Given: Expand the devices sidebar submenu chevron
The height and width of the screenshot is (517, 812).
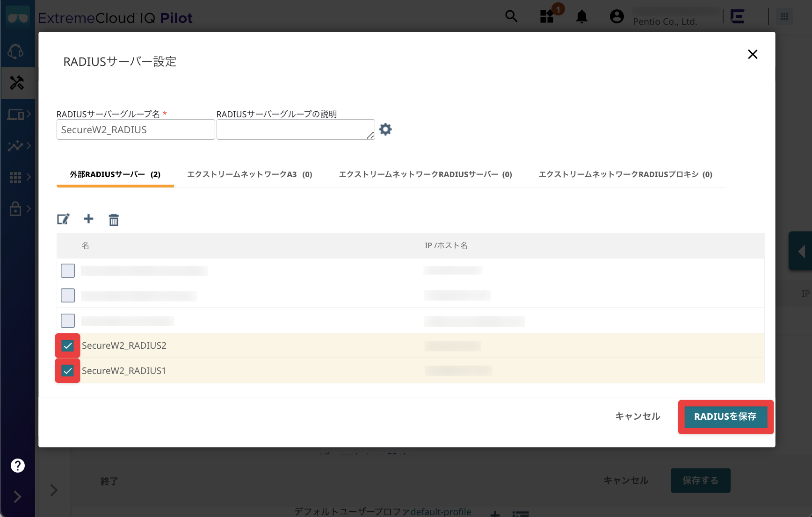Looking at the screenshot, I should [x=29, y=114].
